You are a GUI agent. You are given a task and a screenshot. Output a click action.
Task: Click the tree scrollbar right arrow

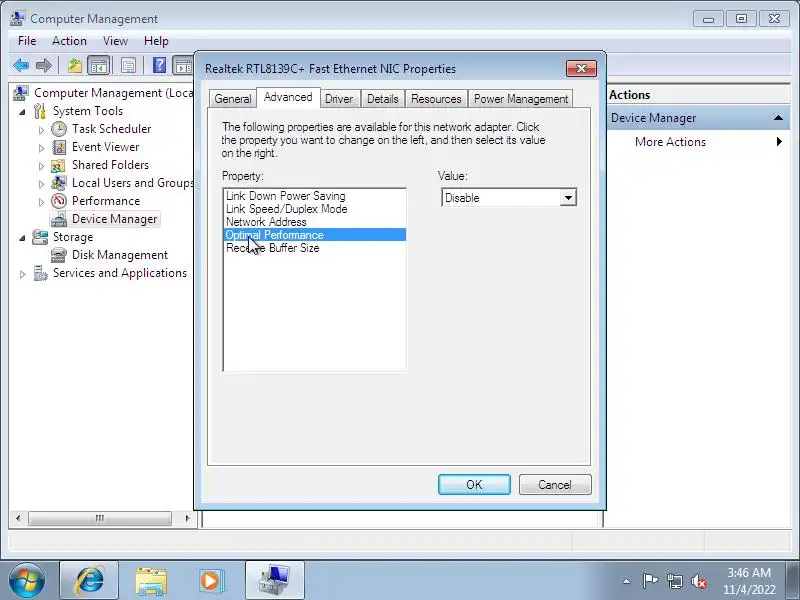187,518
